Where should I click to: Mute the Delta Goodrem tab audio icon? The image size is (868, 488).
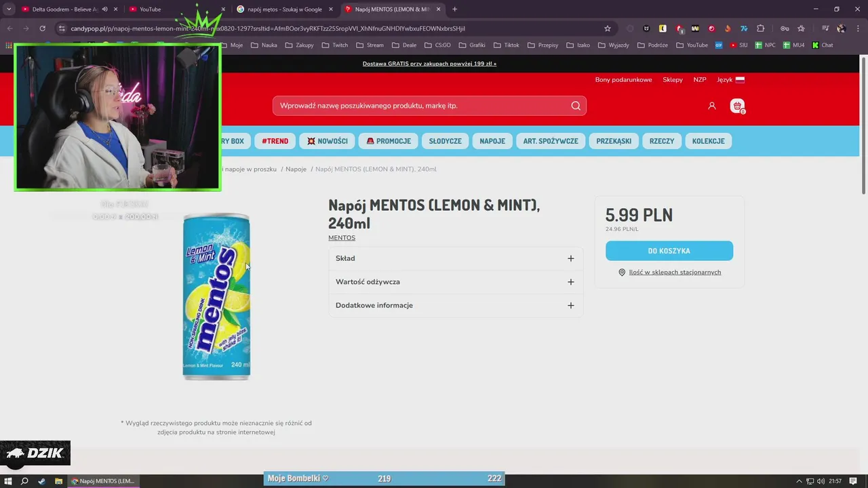[104, 9]
